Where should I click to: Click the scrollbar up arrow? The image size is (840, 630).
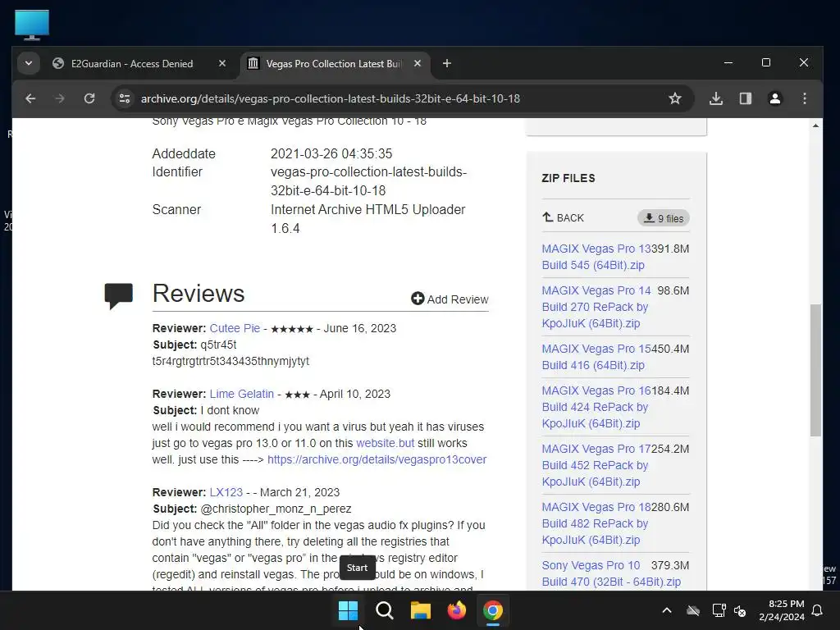pos(815,126)
